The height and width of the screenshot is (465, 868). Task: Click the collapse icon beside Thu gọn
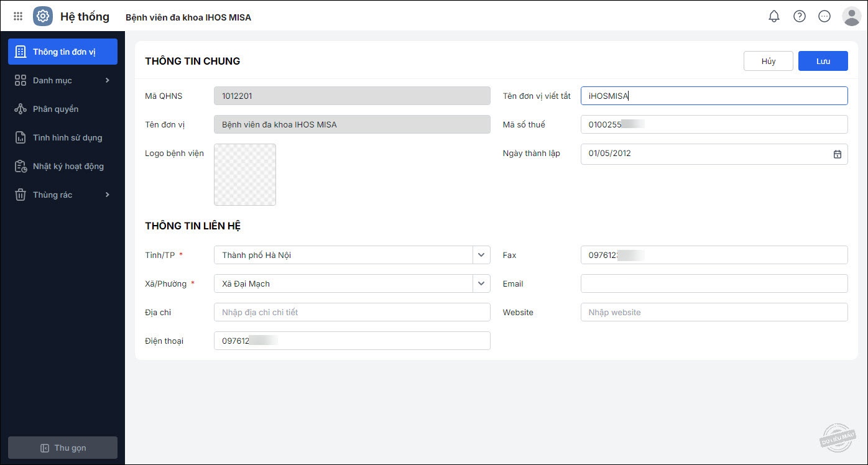(45, 448)
